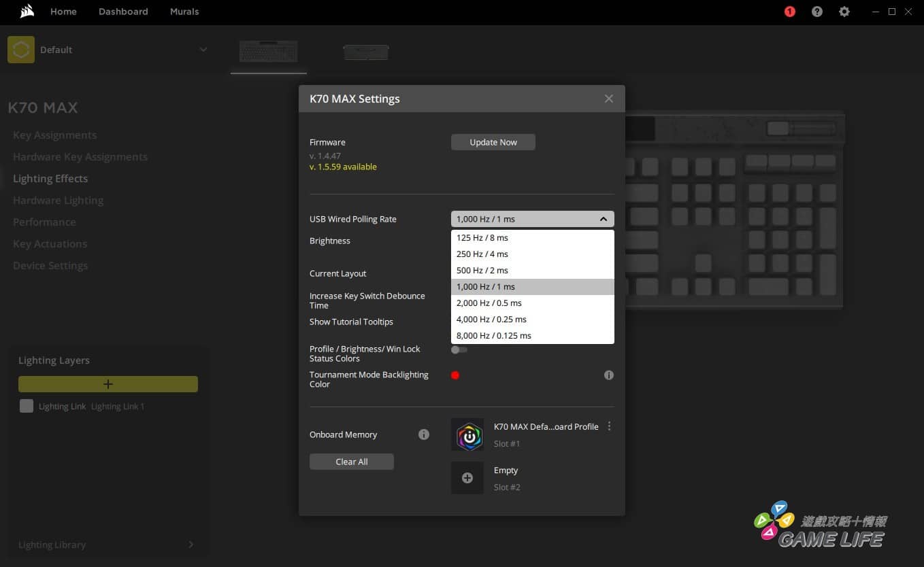Expand the Lighting Library panel

[191, 545]
